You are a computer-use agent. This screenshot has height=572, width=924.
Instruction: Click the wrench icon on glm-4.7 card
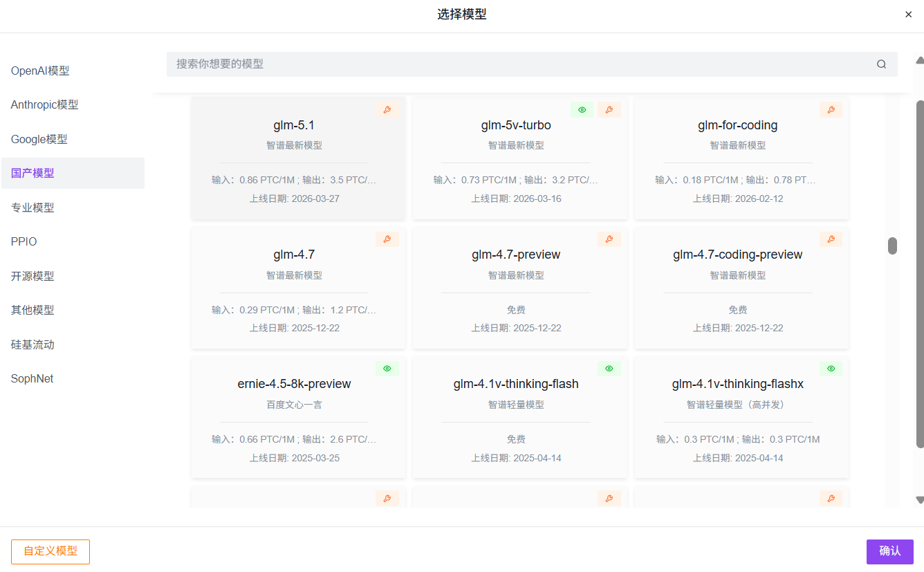click(x=387, y=239)
